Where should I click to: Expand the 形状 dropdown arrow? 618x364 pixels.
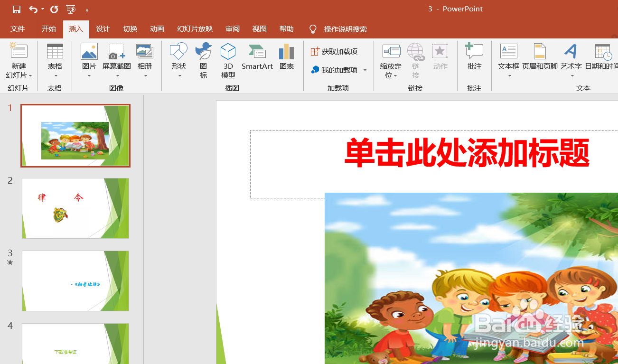[x=179, y=76]
